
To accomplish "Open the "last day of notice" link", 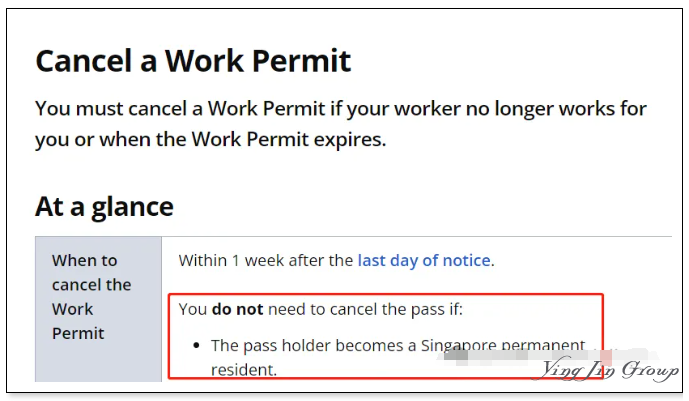I will pos(424,260).
